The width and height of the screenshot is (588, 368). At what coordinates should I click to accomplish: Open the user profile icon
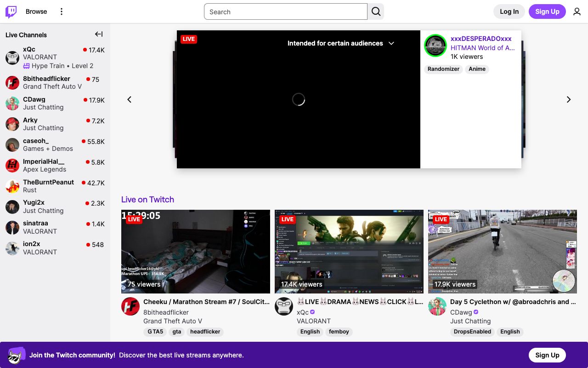577,11
